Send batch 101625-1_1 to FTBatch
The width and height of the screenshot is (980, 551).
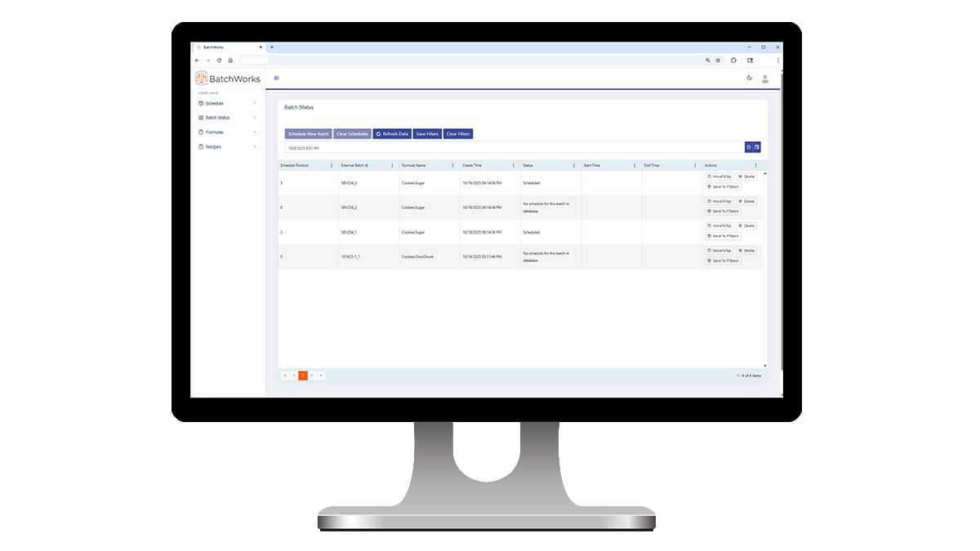coord(724,260)
